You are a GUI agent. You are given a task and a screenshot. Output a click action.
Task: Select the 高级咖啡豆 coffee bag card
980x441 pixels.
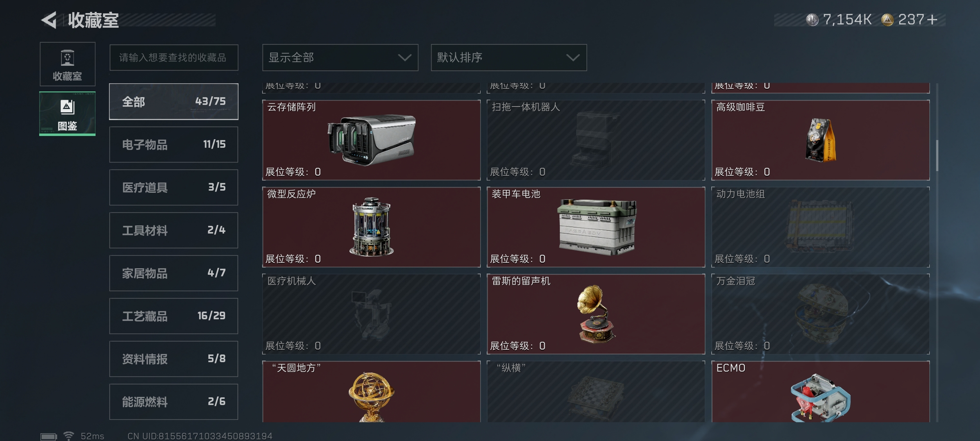point(820,140)
